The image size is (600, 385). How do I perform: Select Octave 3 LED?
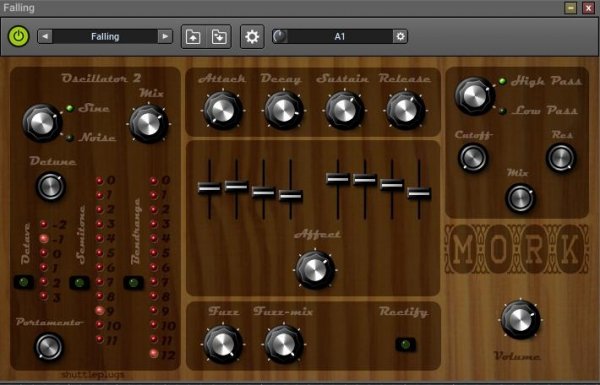pos(44,296)
